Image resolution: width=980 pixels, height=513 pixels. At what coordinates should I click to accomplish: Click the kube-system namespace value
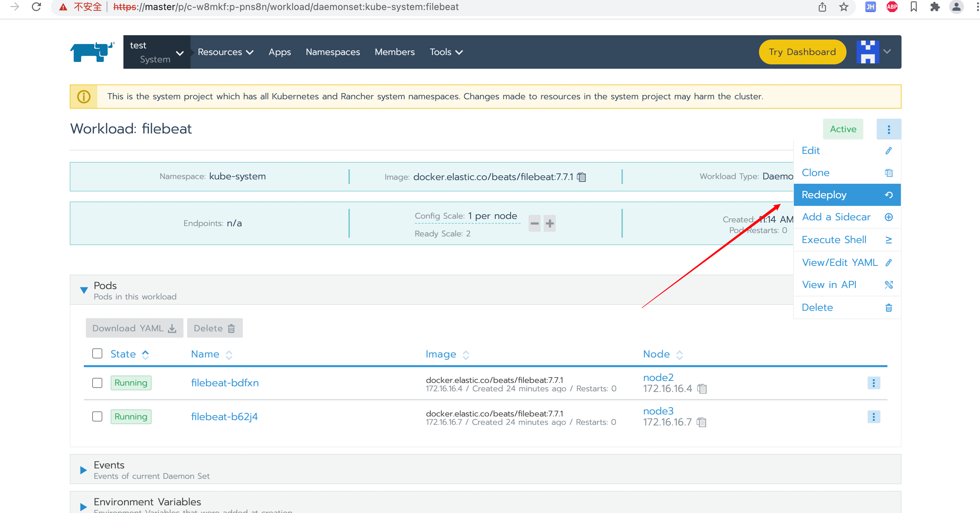click(x=237, y=176)
